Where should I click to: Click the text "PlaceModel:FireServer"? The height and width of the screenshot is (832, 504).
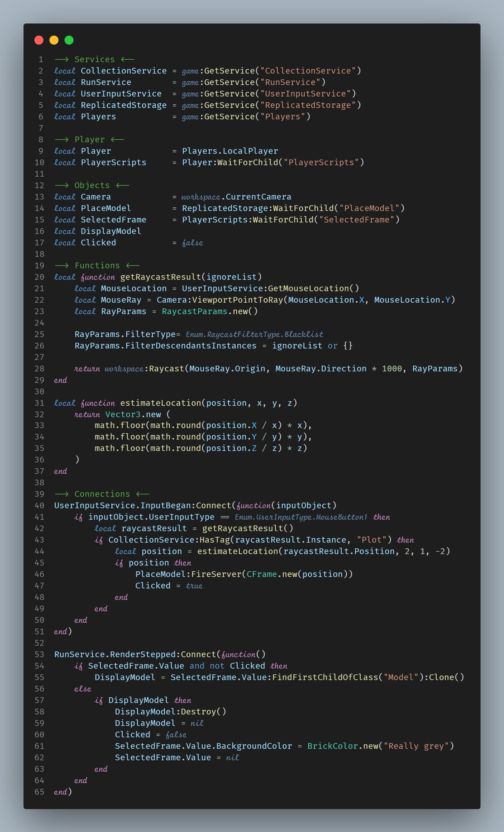(x=188, y=575)
